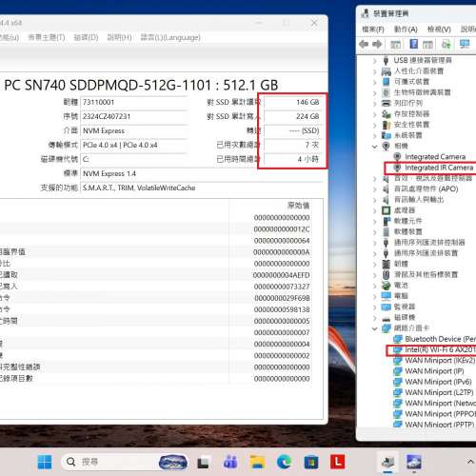The height and width of the screenshot is (476, 476).
Task: Click the Task View taskbar icon
Action: 204,463
